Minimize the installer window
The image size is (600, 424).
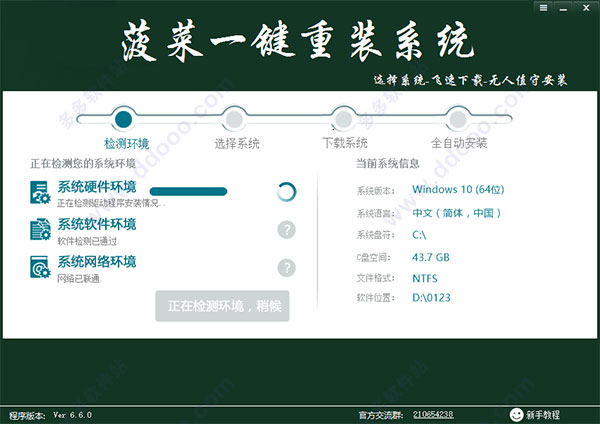tap(563, 8)
